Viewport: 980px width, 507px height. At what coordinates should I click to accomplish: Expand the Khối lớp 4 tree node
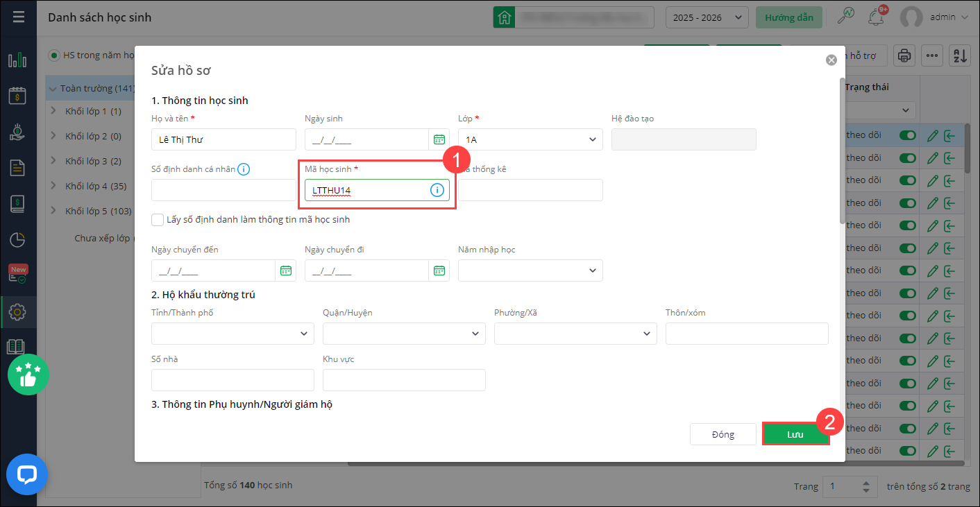(54, 186)
